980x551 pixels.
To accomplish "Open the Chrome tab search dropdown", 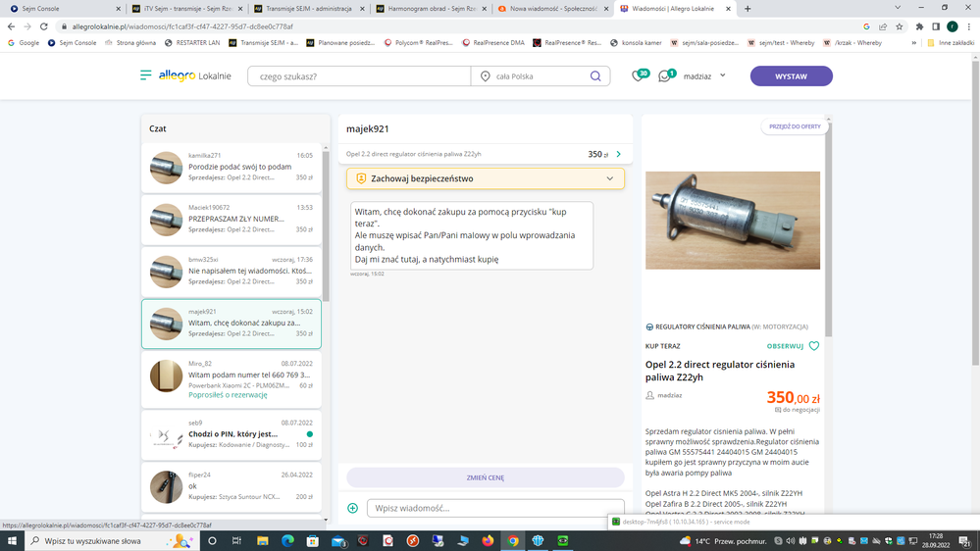I will coord(898,8).
